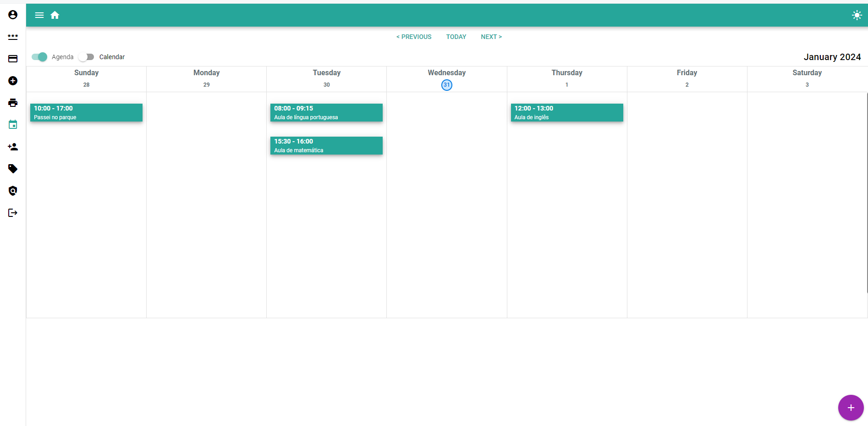Screen dimensions: 868x426
Task: Open the credit card payment icon
Action: click(13, 59)
